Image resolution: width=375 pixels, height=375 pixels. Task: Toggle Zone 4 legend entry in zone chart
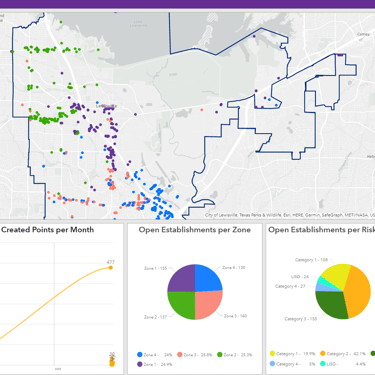[x=154, y=355]
